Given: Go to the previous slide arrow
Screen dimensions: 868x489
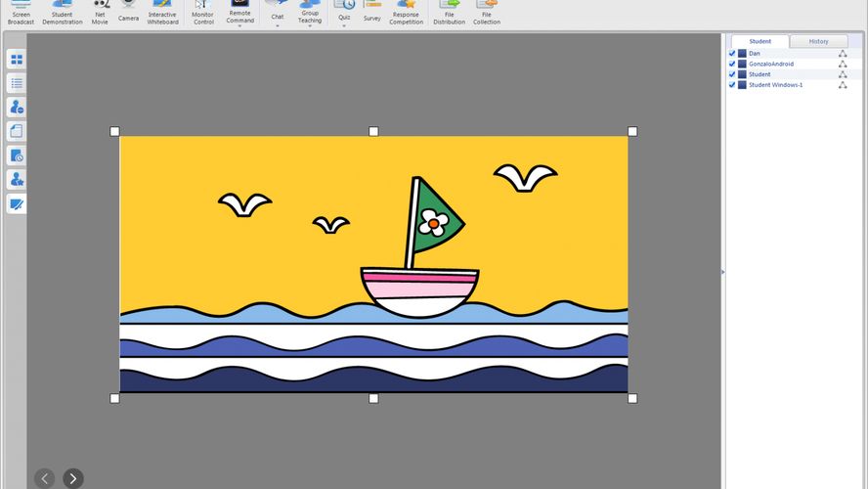Looking at the screenshot, I should click(45, 478).
